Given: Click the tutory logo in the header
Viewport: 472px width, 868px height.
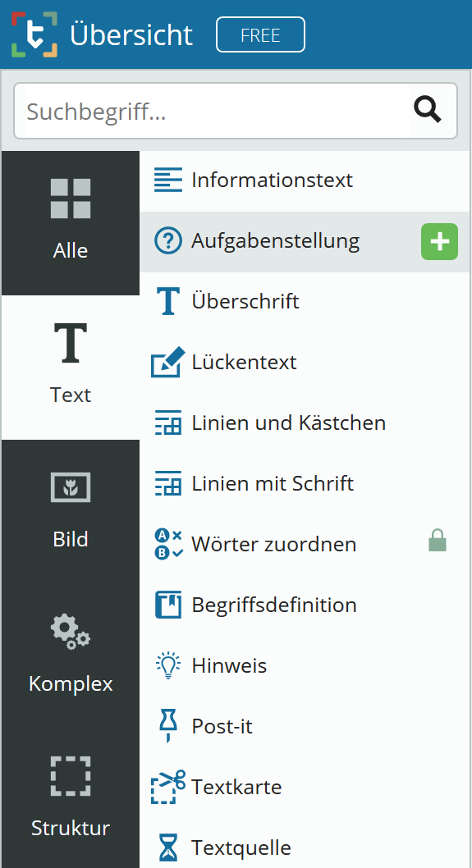Looking at the screenshot, I should pos(34,34).
